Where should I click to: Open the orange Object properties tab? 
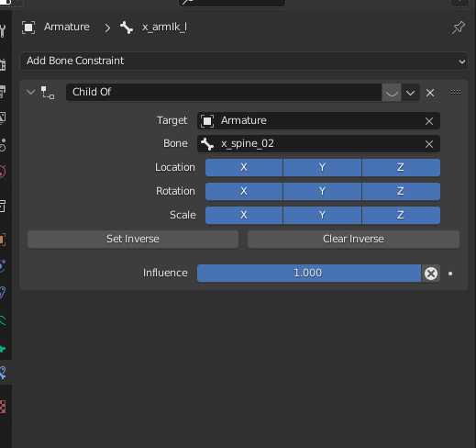(3, 240)
